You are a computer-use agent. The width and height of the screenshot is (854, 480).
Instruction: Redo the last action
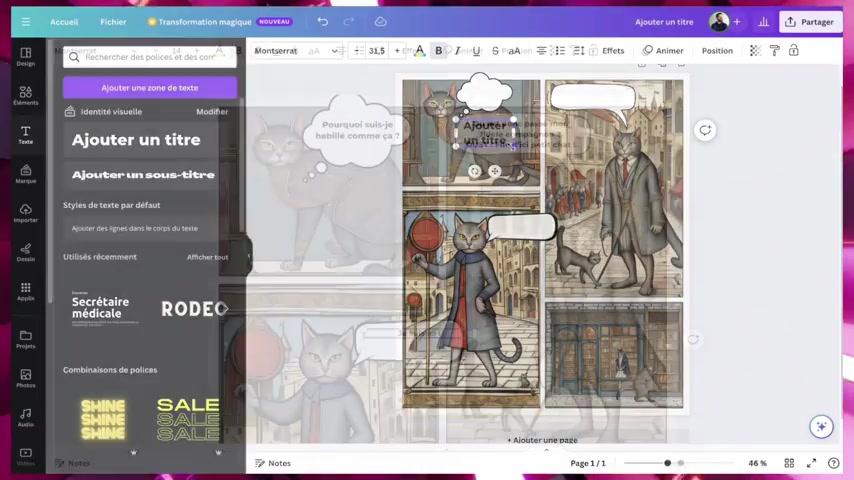[349, 22]
